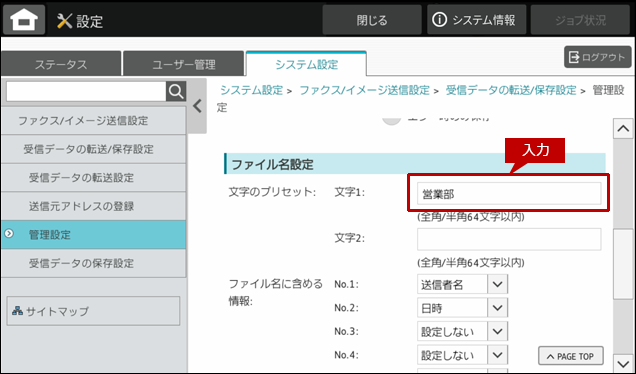Click the sitemap icon

click(x=17, y=311)
